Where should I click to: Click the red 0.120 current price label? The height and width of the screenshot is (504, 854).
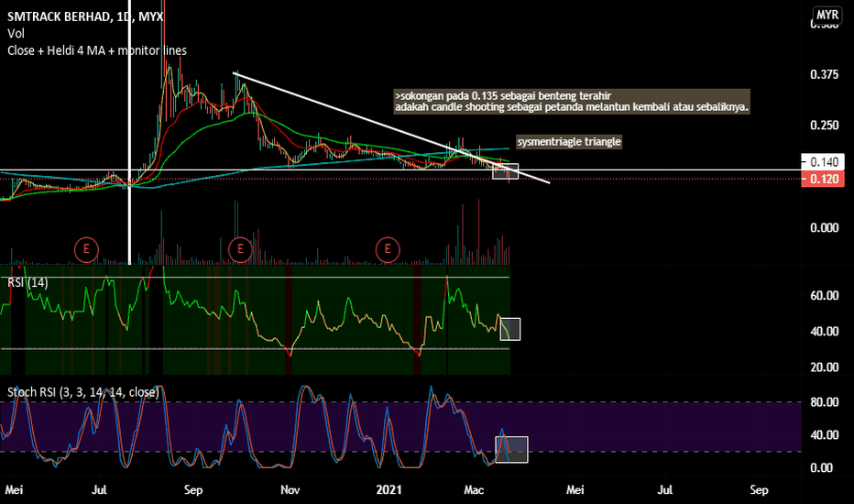point(823,180)
